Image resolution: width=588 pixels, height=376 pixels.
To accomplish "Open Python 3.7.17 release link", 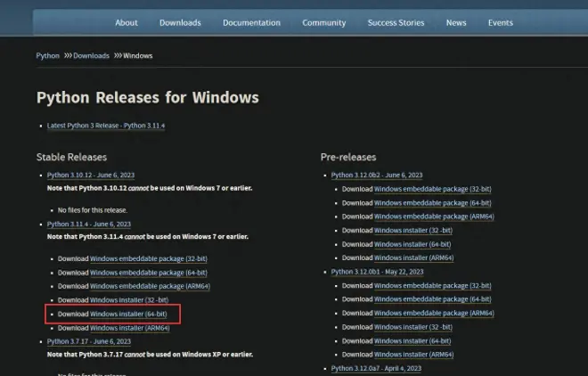I will tap(89, 341).
